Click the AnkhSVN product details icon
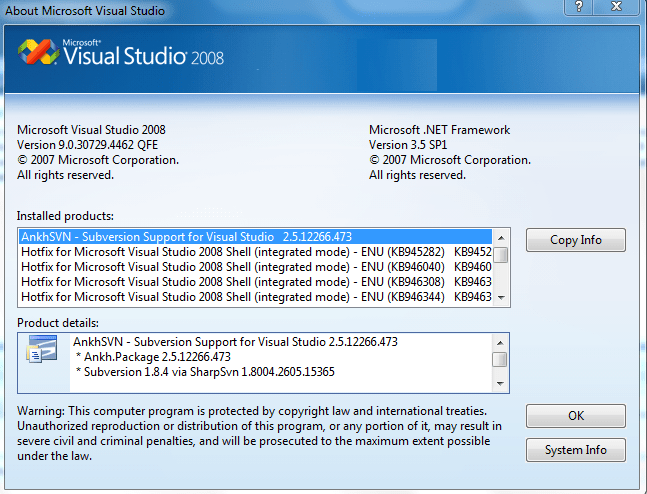The image size is (647, 494). [x=42, y=349]
